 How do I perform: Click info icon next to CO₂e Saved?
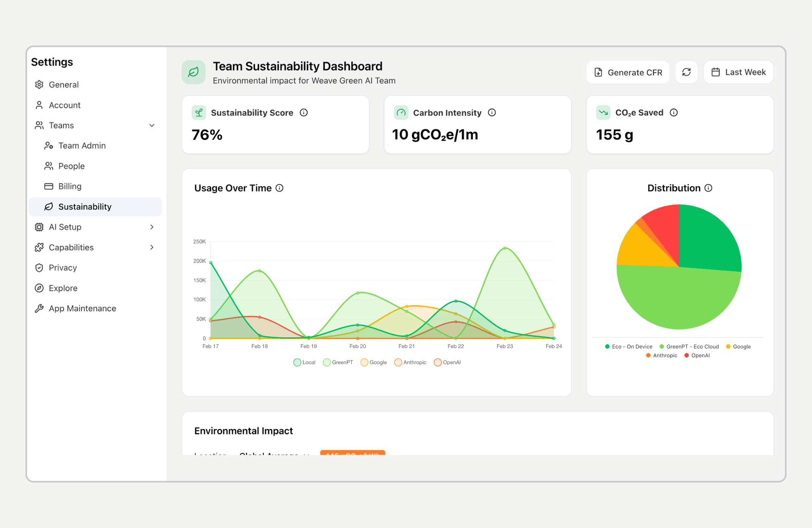[x=674, y=113]
